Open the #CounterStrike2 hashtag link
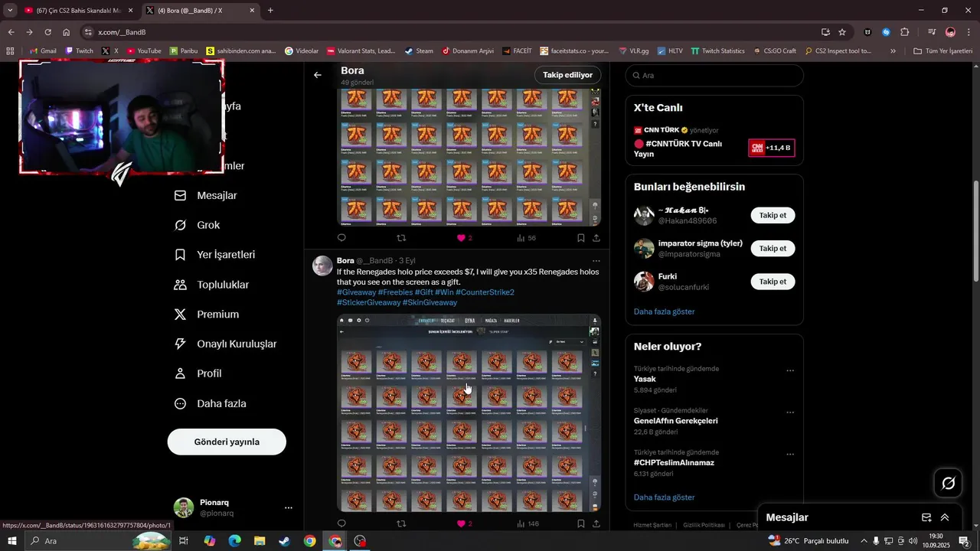 (485, 292)
